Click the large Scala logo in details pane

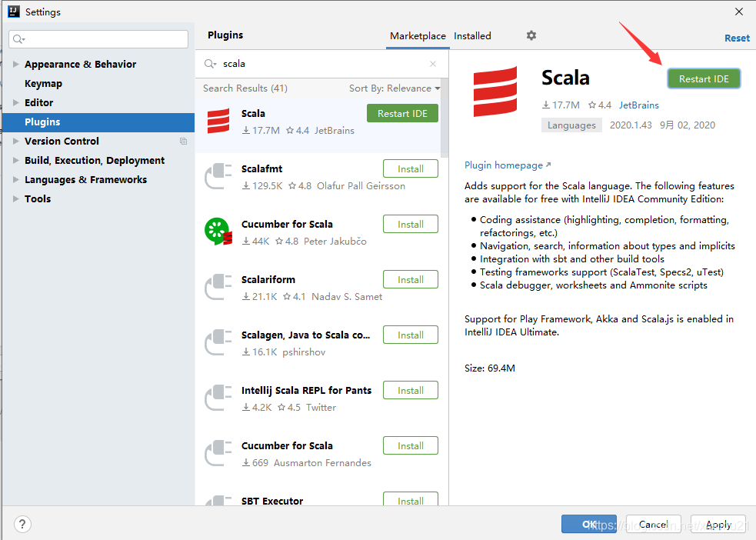tap(495, 92)
